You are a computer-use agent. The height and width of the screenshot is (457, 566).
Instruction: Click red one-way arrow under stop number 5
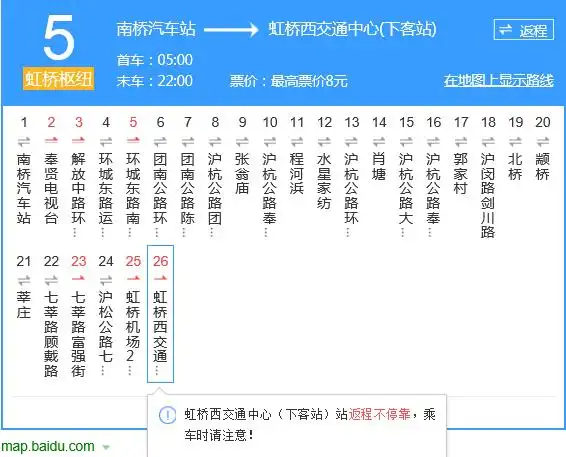[x=133, y=140]
